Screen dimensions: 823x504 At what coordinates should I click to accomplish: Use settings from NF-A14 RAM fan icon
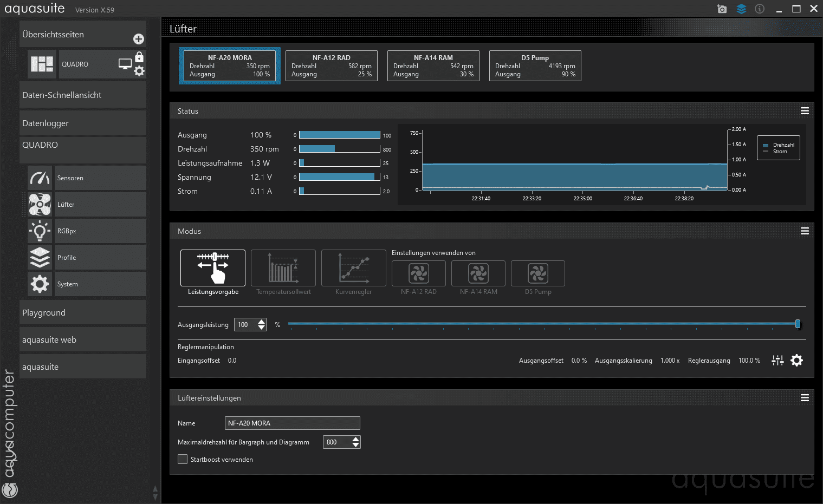(x=478, y=273)
